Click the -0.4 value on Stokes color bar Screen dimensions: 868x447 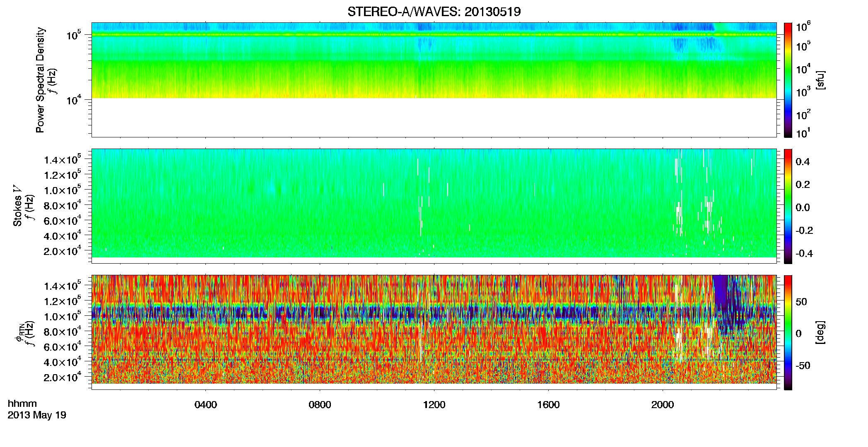[x=804, y=253]
